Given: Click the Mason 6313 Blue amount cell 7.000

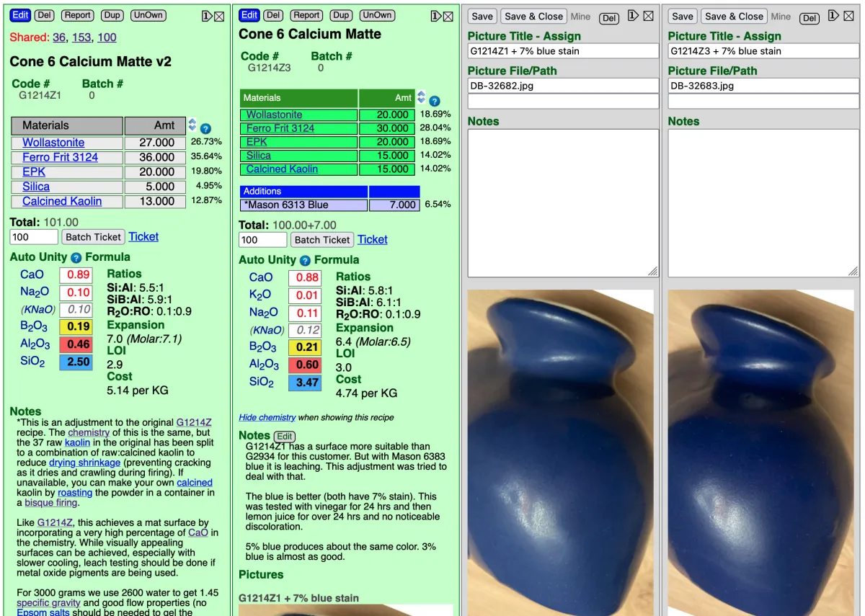Looking at the screenshot, I should [394, 205].
